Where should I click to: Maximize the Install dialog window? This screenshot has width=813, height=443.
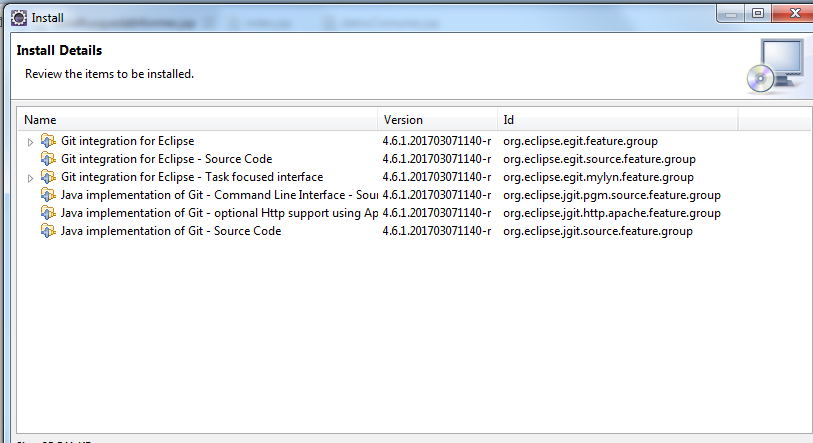point(758,14)
